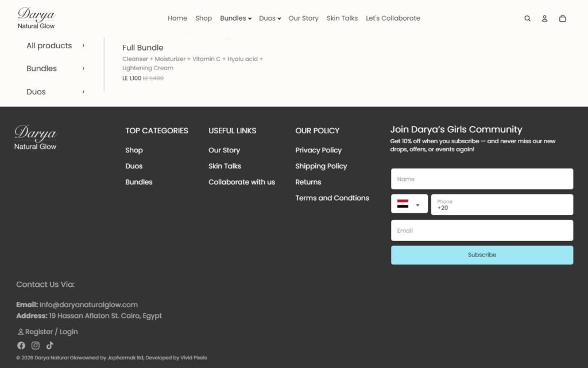Click the crossed-out LE 1,400 original price

pos(153,78)
